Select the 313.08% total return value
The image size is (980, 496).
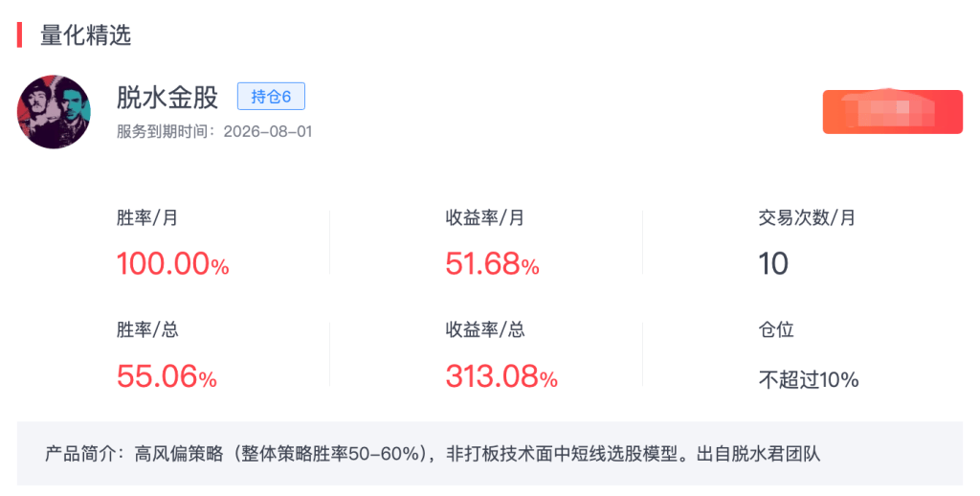coord(501,377)
